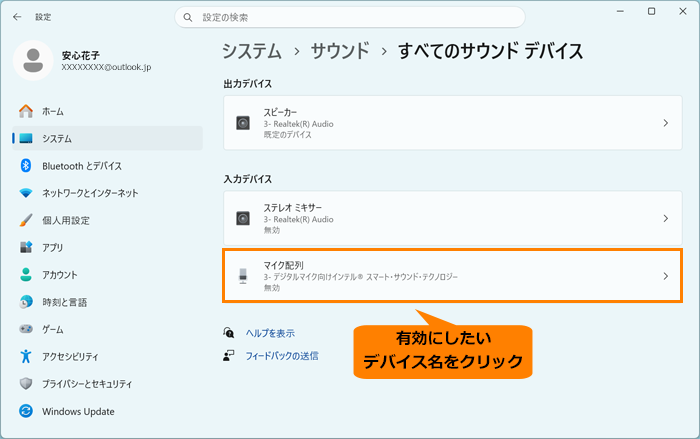The image size is (700, 439).
Task: Minimize the settings window
Action: [x=620, y=11]
